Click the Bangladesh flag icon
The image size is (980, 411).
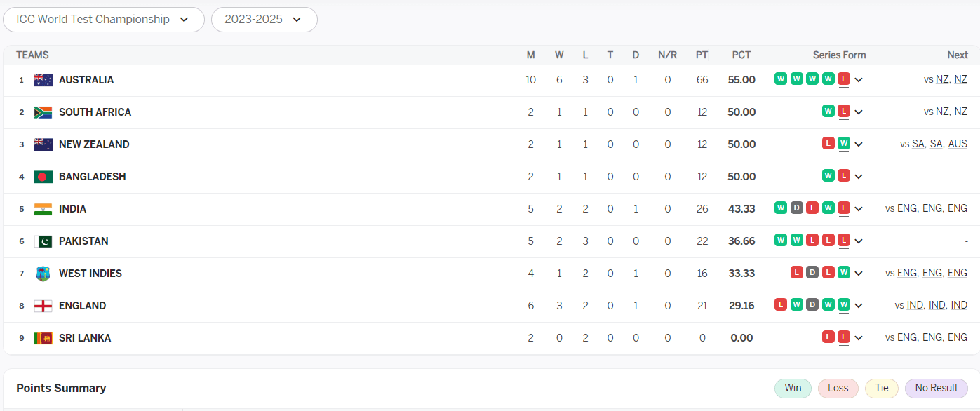click(x=43, y=177)
